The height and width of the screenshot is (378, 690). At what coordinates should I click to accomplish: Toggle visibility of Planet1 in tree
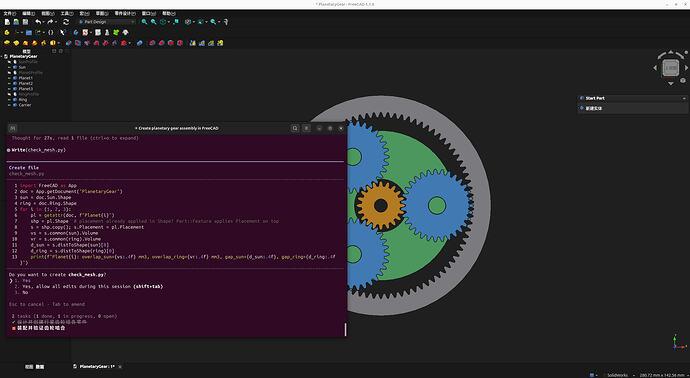click(x=9, y=78)
